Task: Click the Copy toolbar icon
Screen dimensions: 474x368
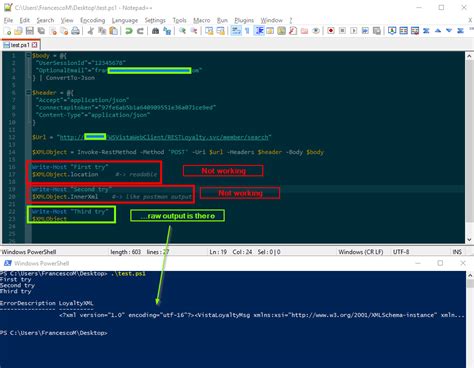Action: [102, 31]
